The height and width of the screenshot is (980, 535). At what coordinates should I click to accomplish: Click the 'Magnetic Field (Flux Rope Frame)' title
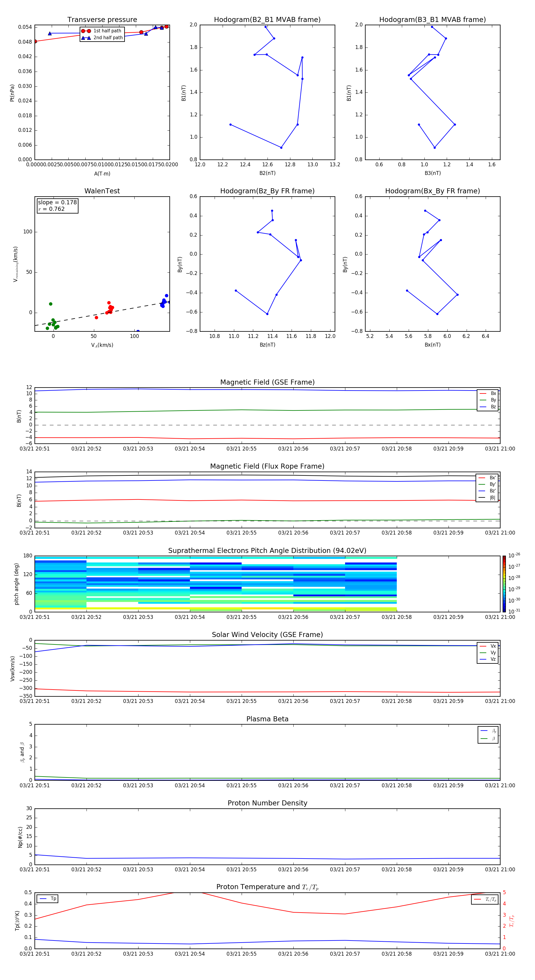[267, 467]
